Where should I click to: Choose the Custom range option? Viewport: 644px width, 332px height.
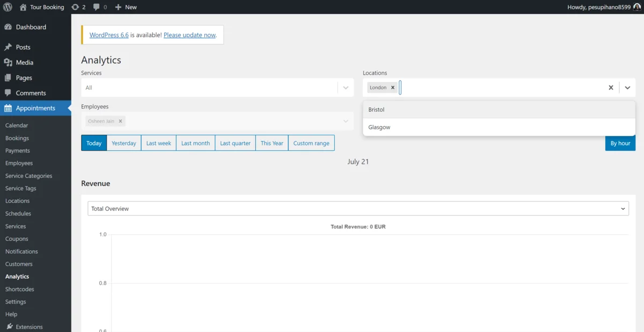click(311, 143)
